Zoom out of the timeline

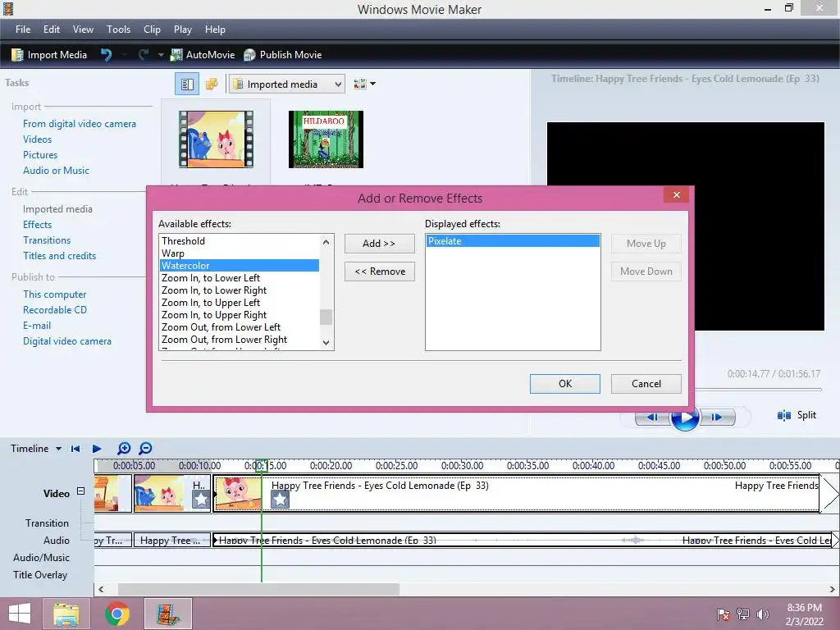click(145, 449)
